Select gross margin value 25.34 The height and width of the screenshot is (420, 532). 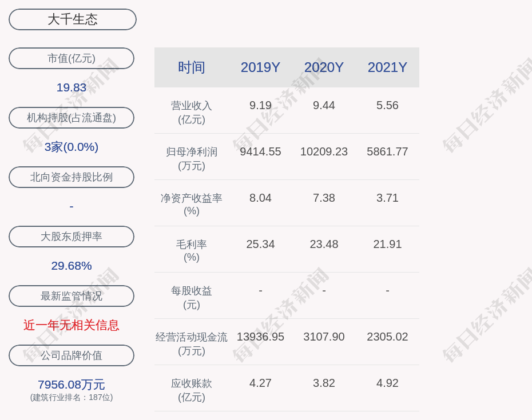click(x=260, y=244)
